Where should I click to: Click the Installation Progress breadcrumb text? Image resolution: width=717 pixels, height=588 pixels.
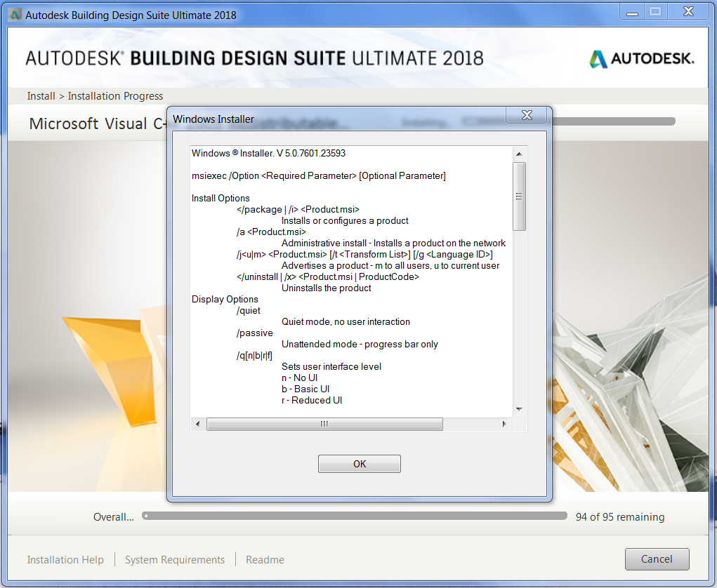click(115, 96)
